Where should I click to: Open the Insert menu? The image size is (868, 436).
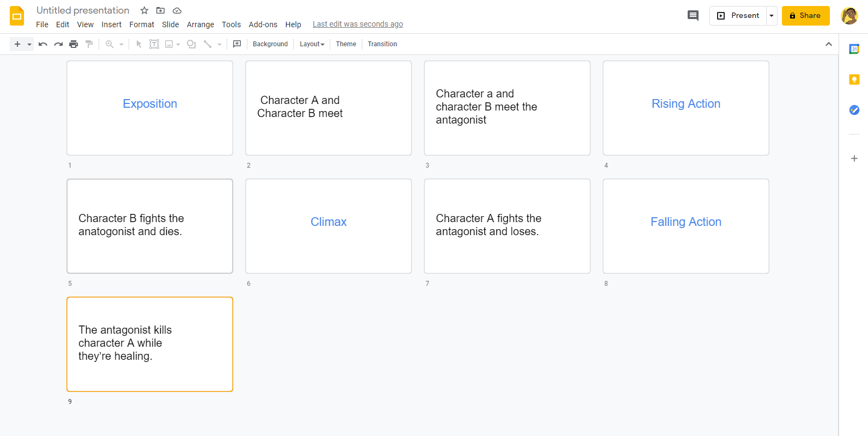[x=111, y=24]
